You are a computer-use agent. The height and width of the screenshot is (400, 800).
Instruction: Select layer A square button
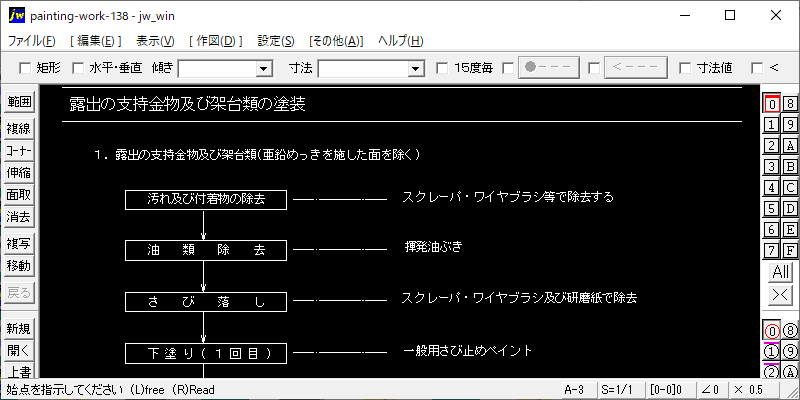point(790,145)
